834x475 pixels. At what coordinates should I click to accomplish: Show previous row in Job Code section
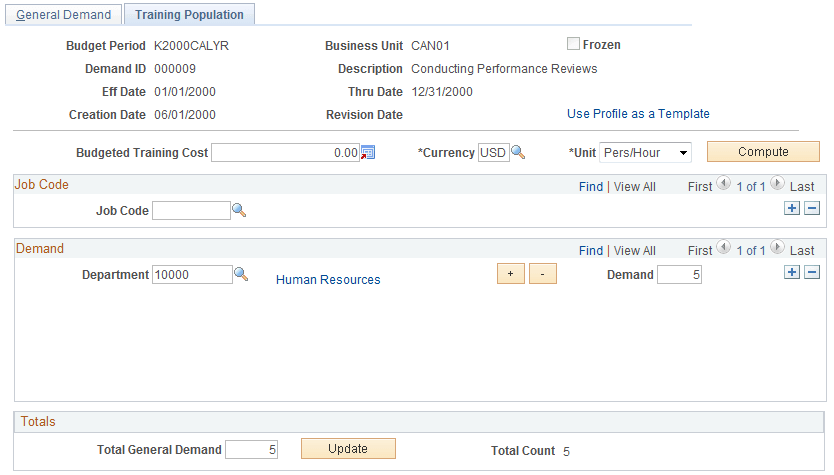pos(723,184)
